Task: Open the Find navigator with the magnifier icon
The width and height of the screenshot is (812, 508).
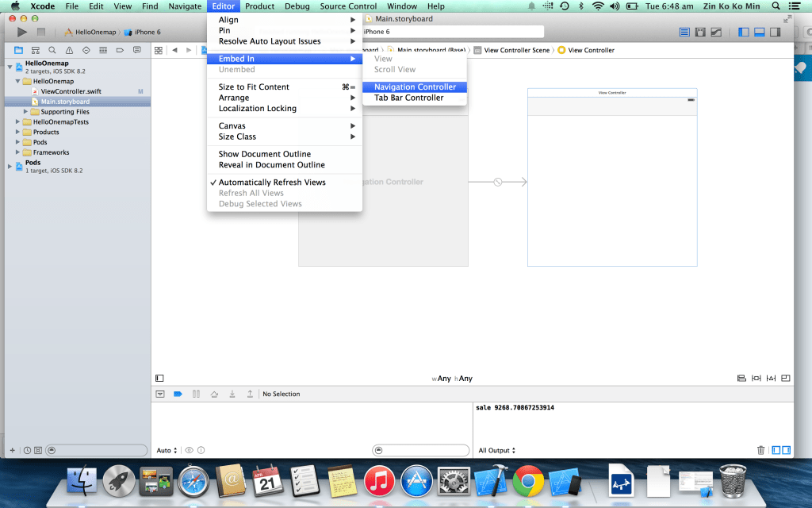Action: point(52,49)
